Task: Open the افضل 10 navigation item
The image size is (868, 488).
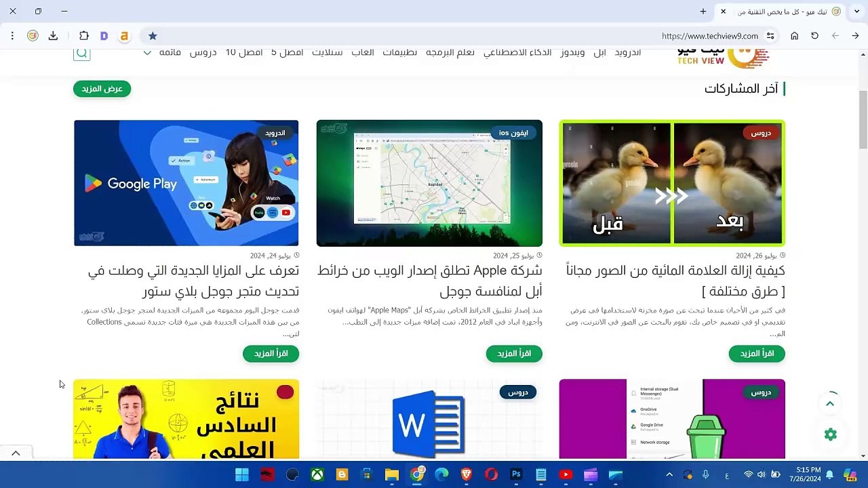Action: (244, 53)
